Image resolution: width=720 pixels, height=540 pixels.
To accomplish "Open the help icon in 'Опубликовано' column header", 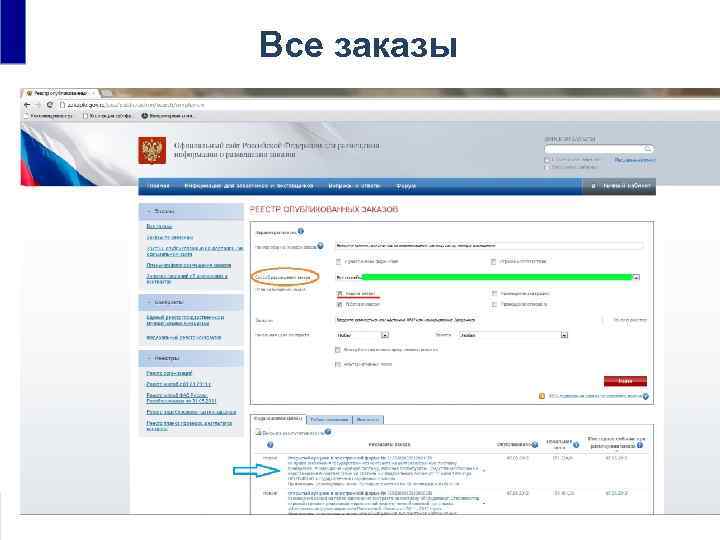I will tap(534, 444).
